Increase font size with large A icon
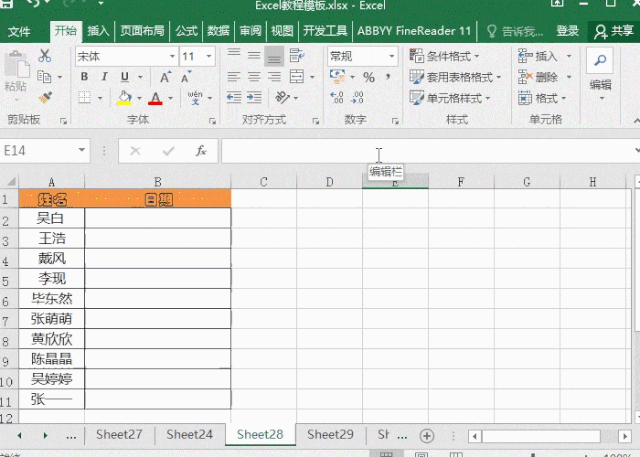The width and height of the screenshot is (640, 457). pos(165,77)
